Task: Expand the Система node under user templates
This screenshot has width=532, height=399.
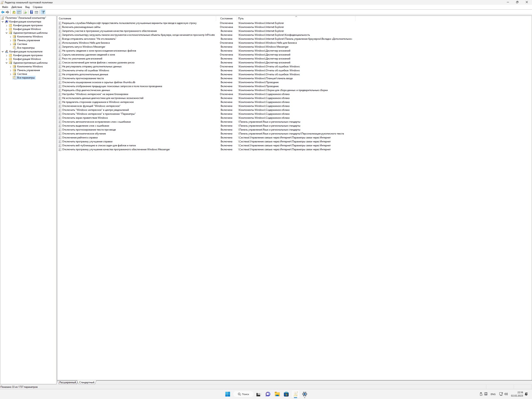Action: [10, 74]
